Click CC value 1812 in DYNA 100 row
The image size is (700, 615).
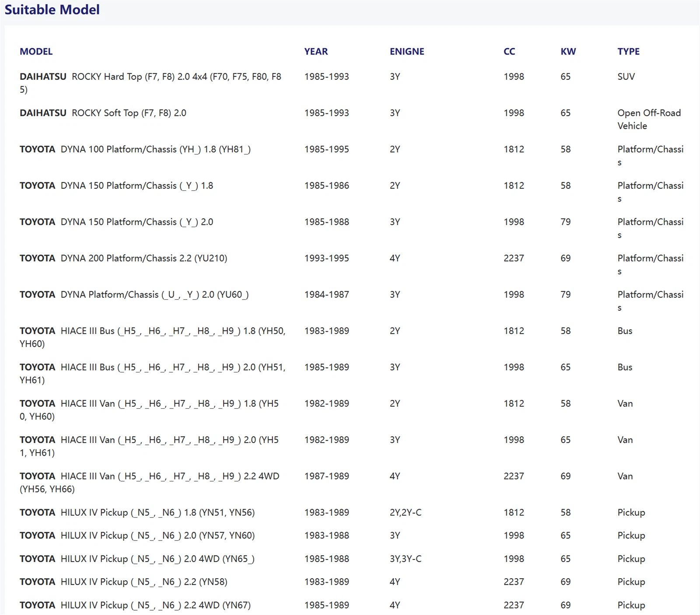click(514, 149)
